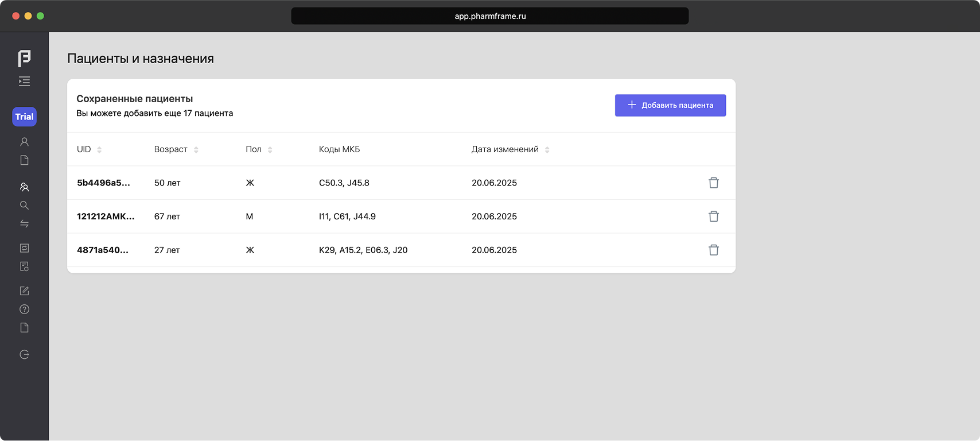Open patient record 4871a540
This screenshot has width=980, height=441.
[x=103, y=250]
